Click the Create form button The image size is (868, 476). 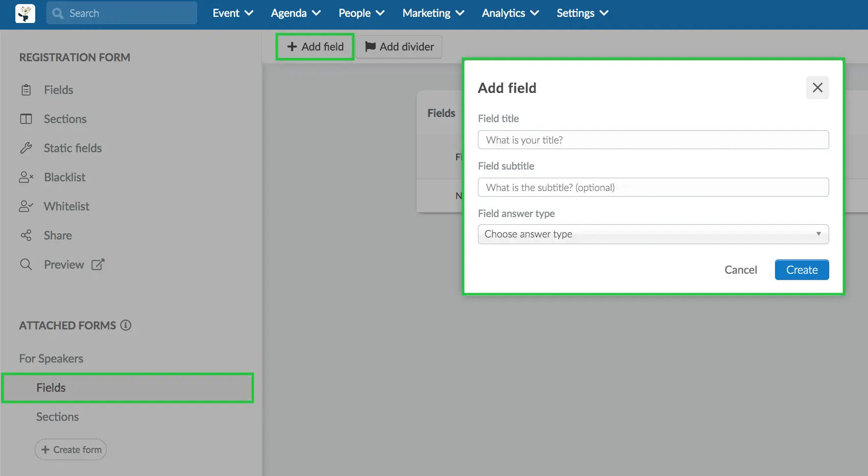(x=70, y=449)
